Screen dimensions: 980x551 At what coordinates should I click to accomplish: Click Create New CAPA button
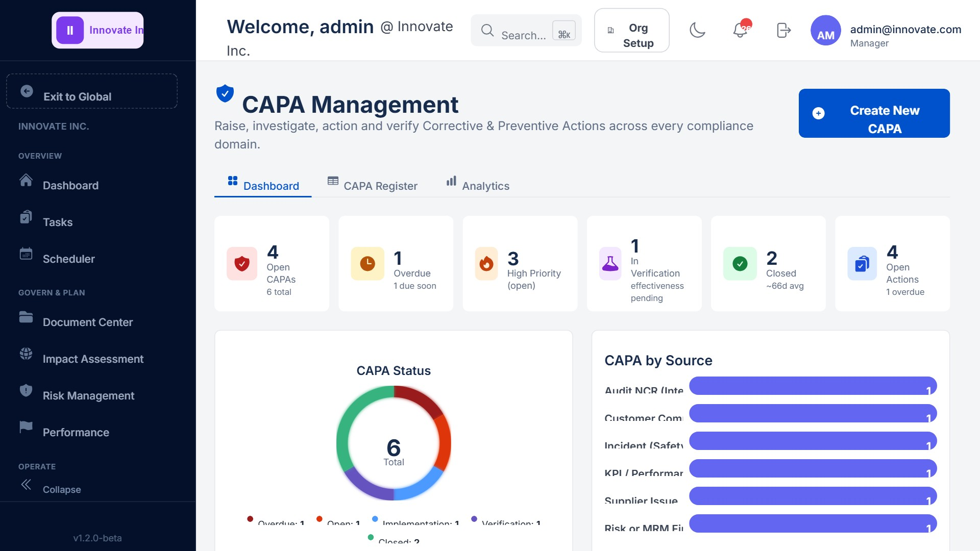tap(874, 113)
